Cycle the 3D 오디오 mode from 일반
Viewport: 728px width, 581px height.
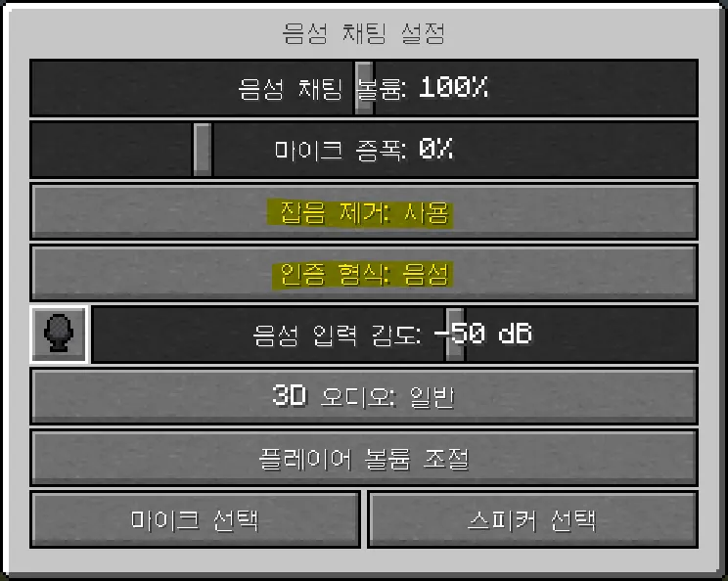click(x=364, y=396)
